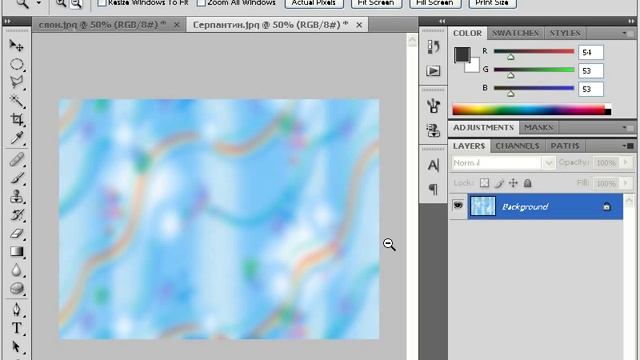Select the Crop tool
Viewport: 640px width, 360px height.
[x=16, y=119]
